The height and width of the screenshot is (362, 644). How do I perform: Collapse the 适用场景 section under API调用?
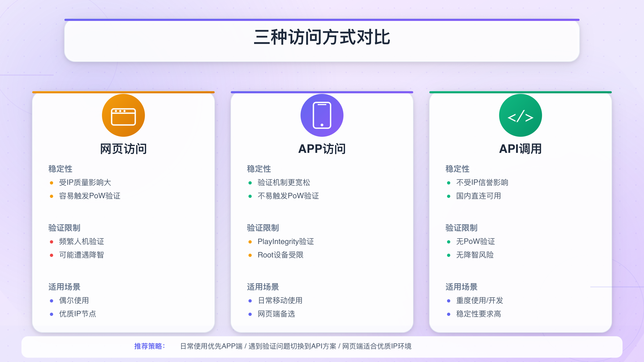tap(461, 287)
